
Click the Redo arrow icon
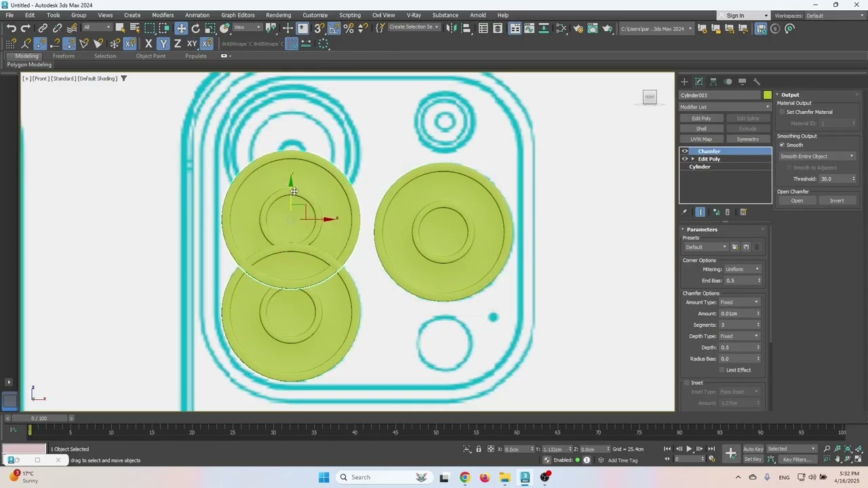[26, 28]
